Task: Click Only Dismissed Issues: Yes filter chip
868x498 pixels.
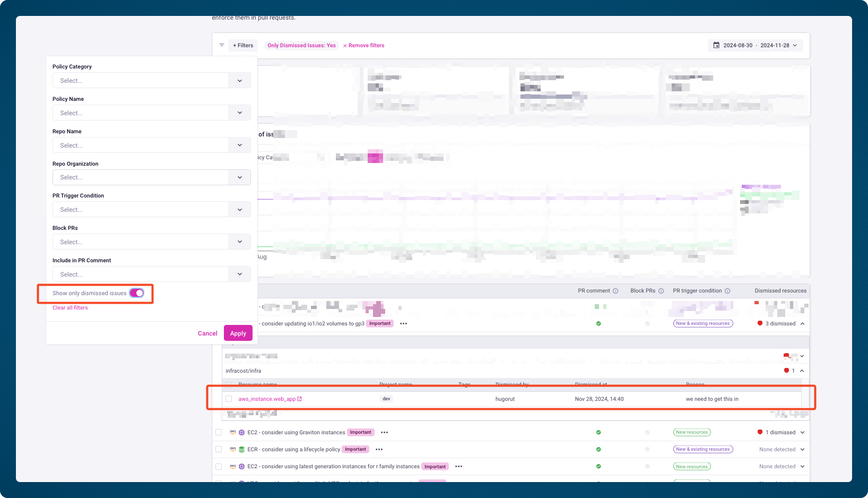Action: 301,46
